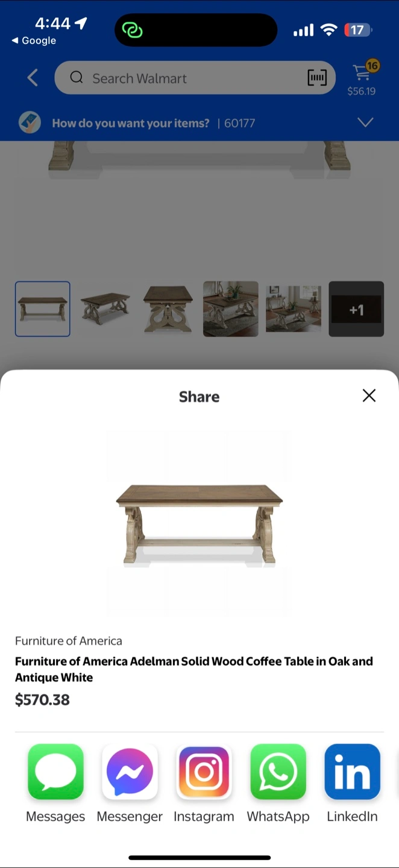This screenshot has height=868, width=399.
Task: Select the angled table view thumbnail
Action: [x=105, y=309]
